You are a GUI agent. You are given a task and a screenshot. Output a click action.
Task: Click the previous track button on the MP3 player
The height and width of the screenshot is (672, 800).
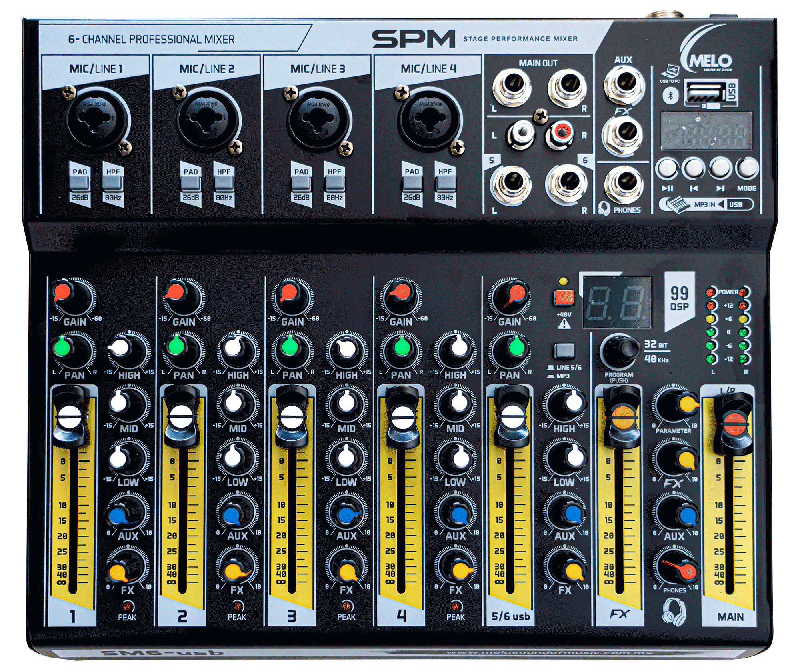693,168
